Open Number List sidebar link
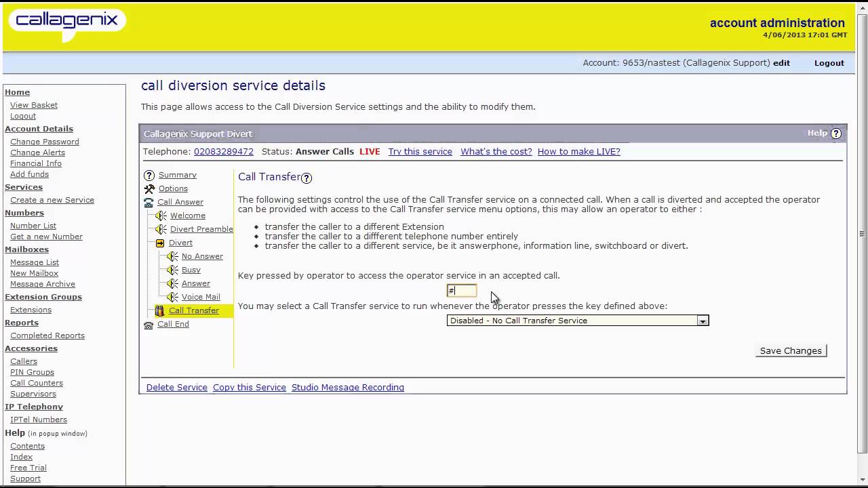 pyautogui.click(x=33, y=226)
